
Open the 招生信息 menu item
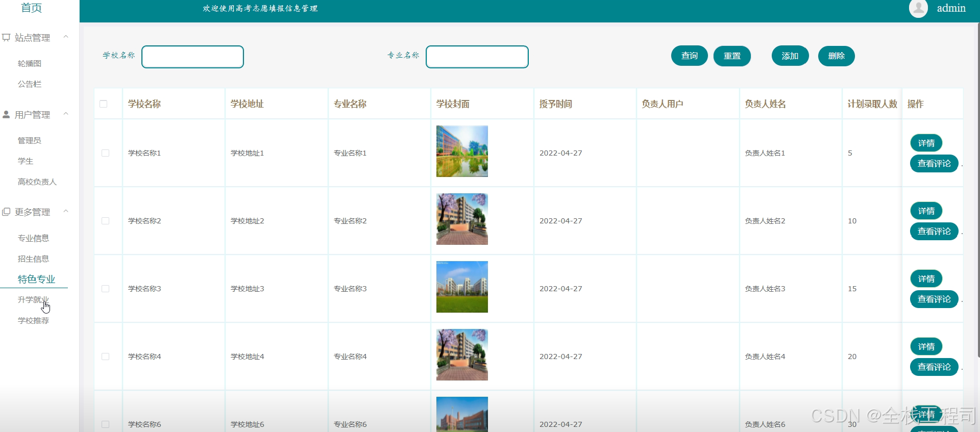coord(34,259)
